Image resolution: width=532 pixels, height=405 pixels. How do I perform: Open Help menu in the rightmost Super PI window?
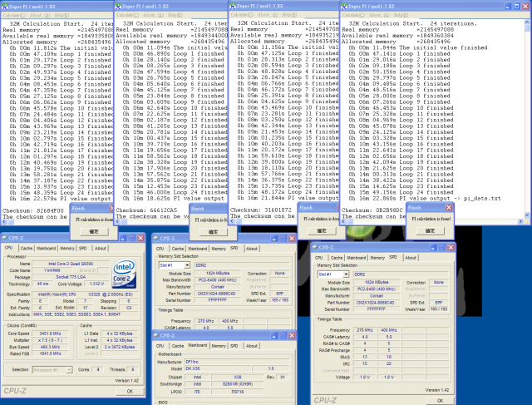pos(401,15)
